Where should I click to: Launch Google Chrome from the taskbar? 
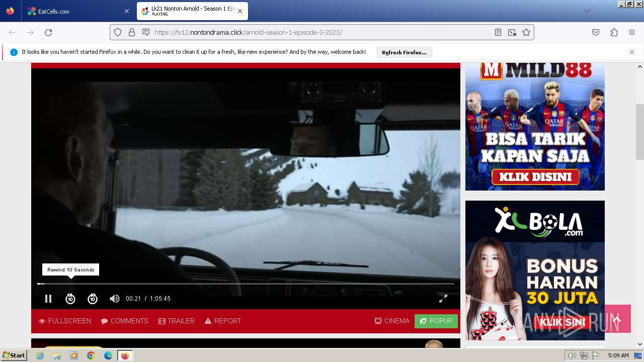coord(91,355)
